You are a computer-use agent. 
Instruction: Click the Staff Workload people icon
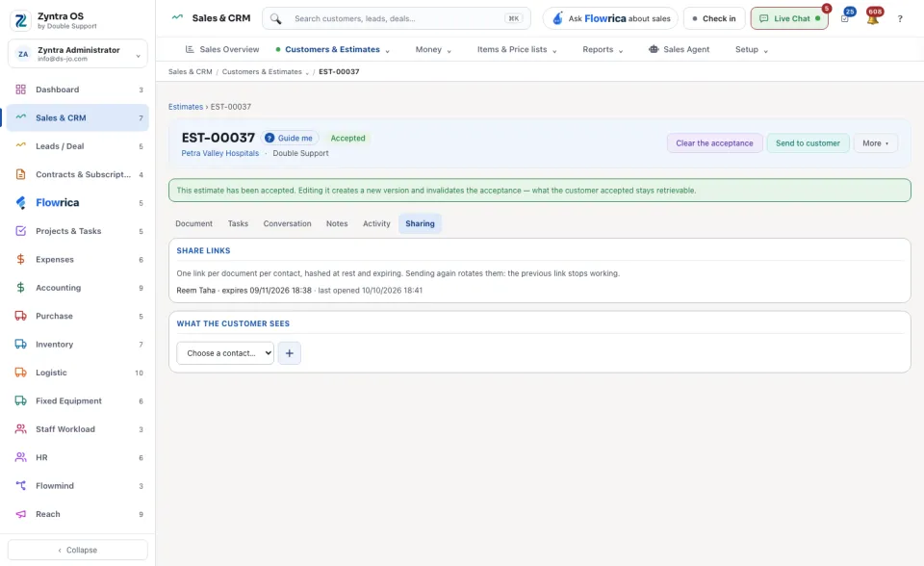click(x=20, y=429)
